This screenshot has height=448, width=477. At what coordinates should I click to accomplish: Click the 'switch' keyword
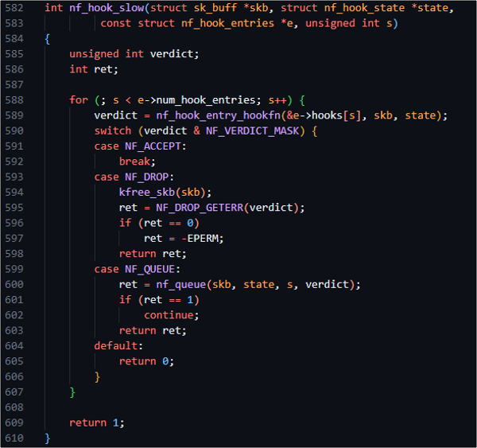tap(113, 131)
